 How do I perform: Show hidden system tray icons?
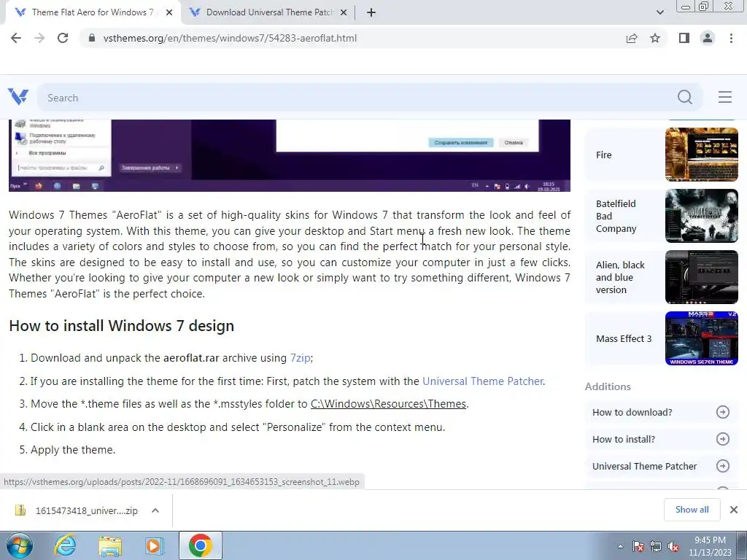pyautogui.click(x=620, y=547)
